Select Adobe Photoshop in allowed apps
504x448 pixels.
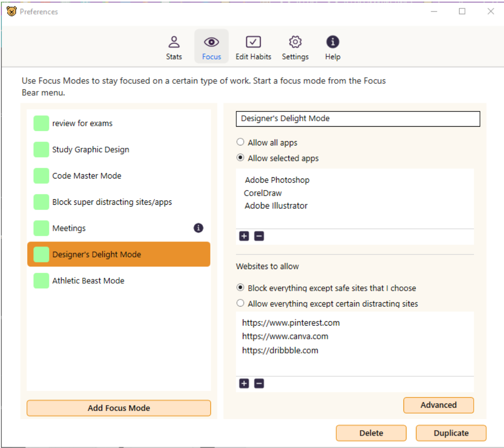click(x=277, y=180)
